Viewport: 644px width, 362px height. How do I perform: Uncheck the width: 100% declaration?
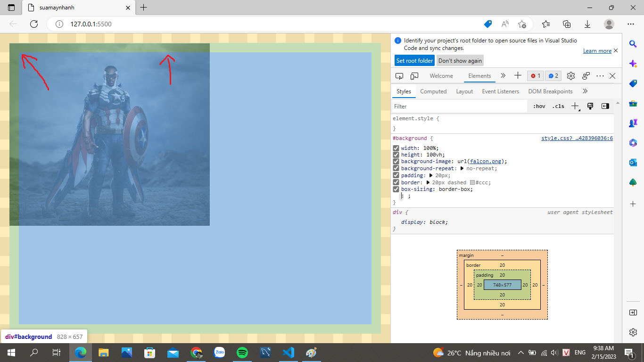coord(396,148)
